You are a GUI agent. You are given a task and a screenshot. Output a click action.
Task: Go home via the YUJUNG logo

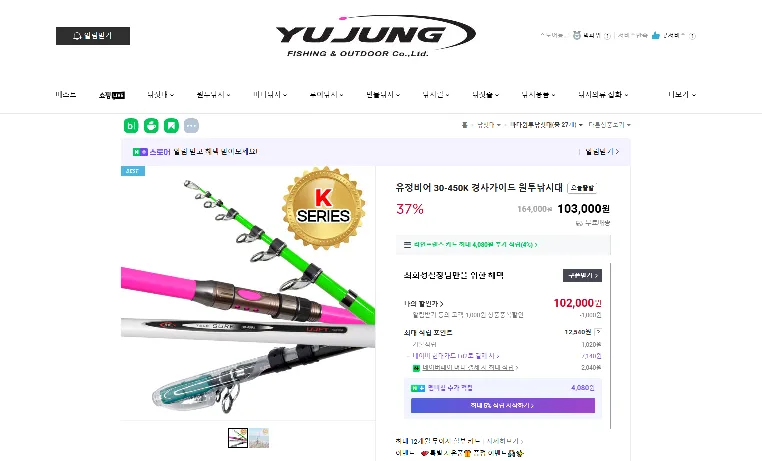(x=375, y=36)
